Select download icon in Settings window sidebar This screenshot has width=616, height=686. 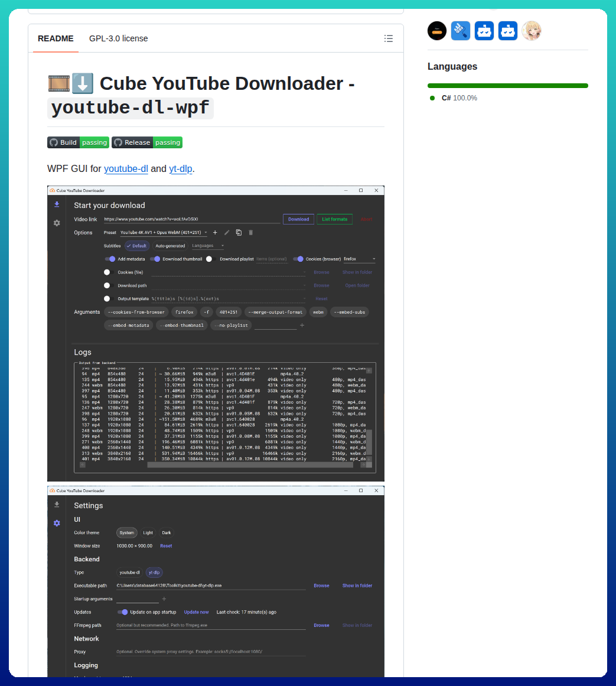(x=57, y=505)
